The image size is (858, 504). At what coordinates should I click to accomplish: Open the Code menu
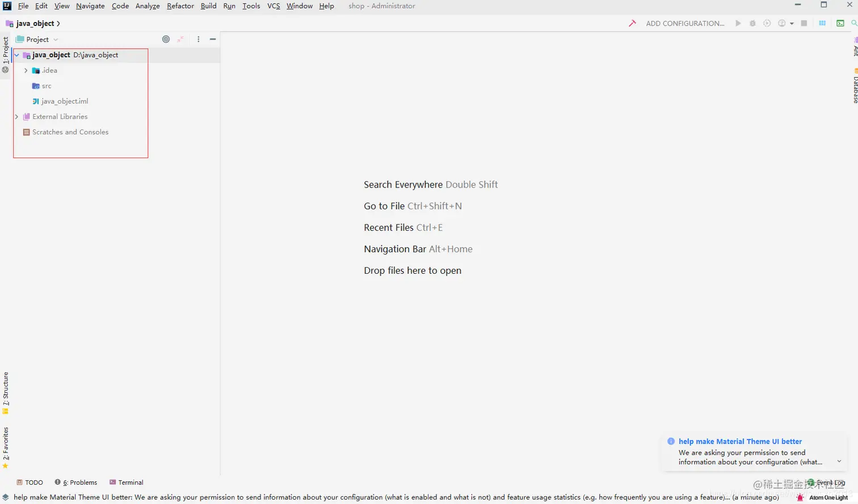[x=120, y=6]
